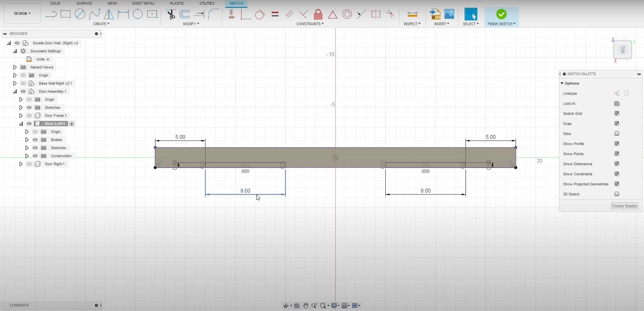
Task: Show the Door Right:1 component
Action: coord(29,164)
